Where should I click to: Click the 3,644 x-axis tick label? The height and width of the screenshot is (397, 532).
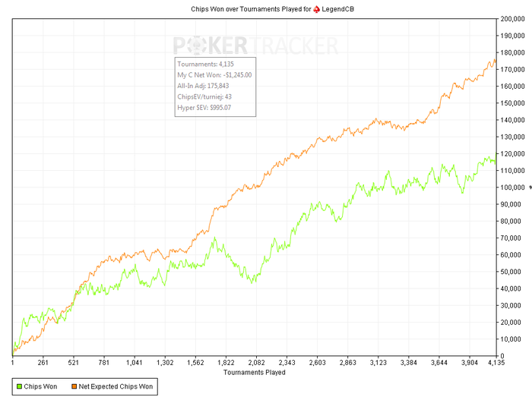439,363
